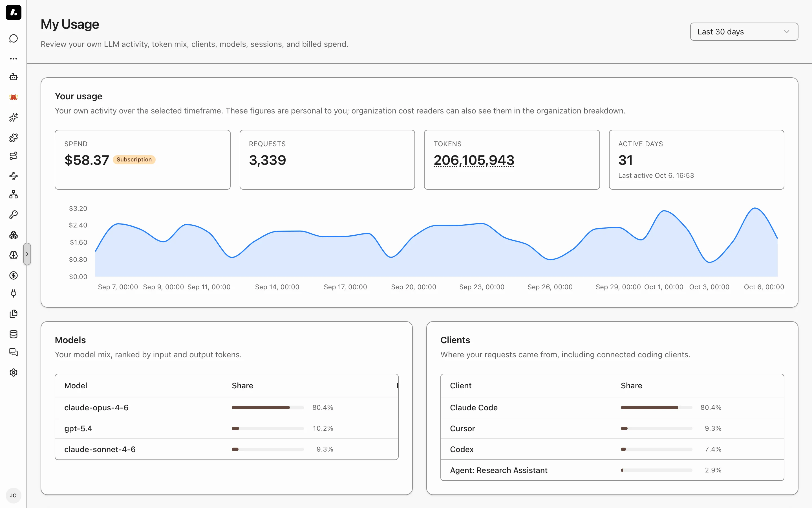Open the route path icon in sidebar
812x508 pixels.
tap(14, 156)
